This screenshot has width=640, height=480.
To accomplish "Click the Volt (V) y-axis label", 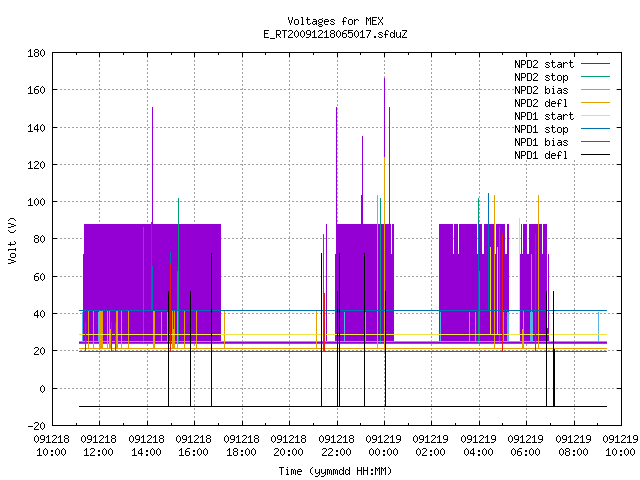I will click(13, 240).
